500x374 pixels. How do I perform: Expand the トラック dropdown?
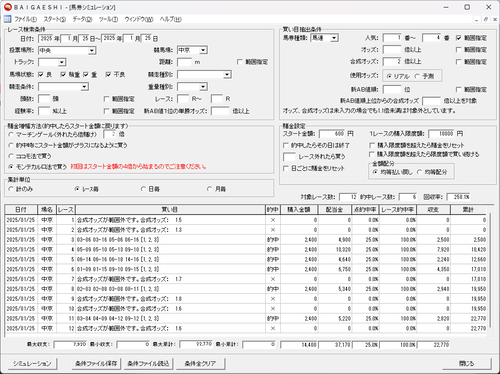(x=61, y=62)
